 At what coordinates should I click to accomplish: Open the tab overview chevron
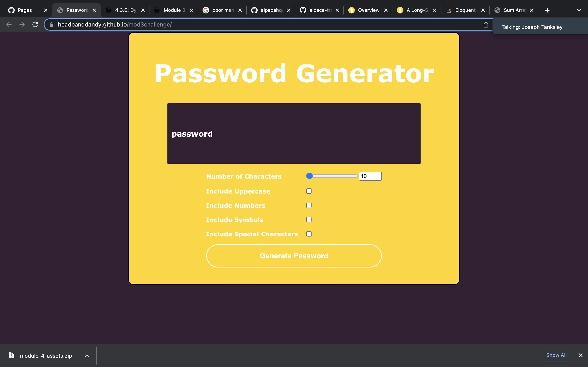579,10
